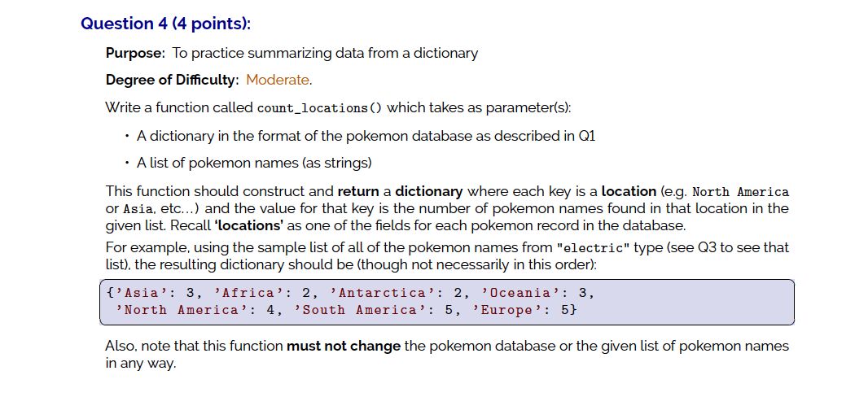Click the count_locations() function name

(320, 108)
